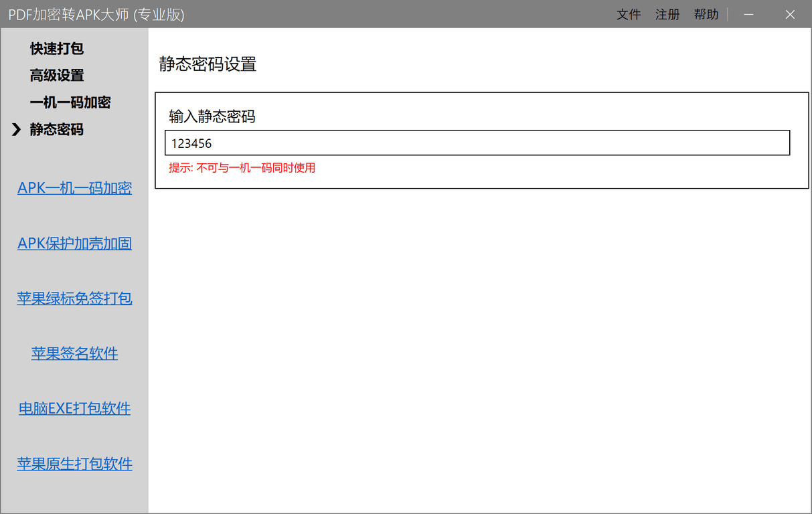Open the 高级设置 settings page

pyautogui.click(x=56, y=76)
